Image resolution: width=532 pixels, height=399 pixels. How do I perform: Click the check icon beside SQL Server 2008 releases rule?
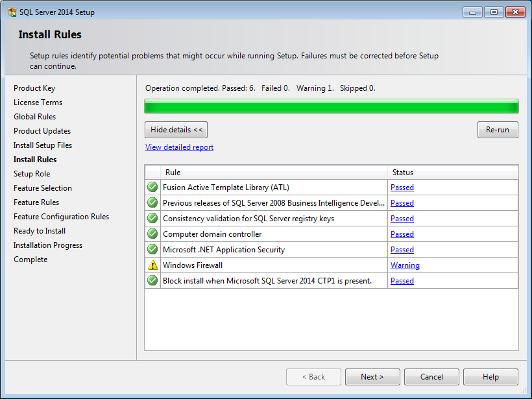click(152, 202)
